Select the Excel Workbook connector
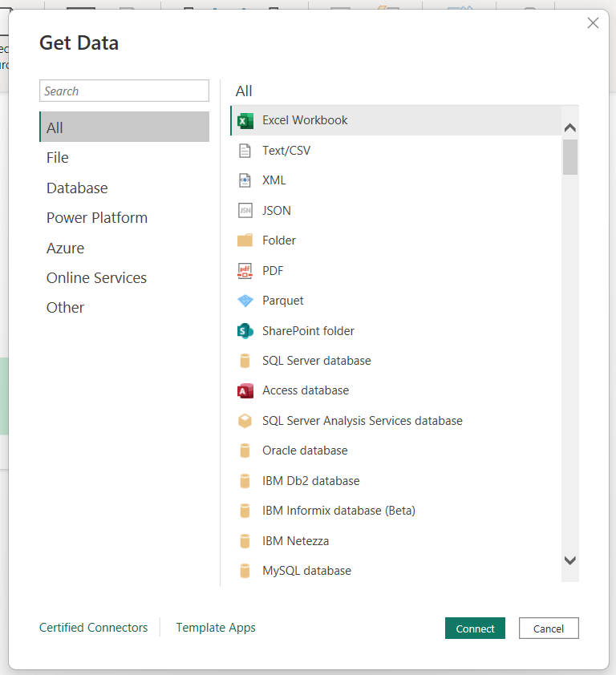Image resolution: width=616 pixels, height=675 pixels. click(x=305, y=120)
